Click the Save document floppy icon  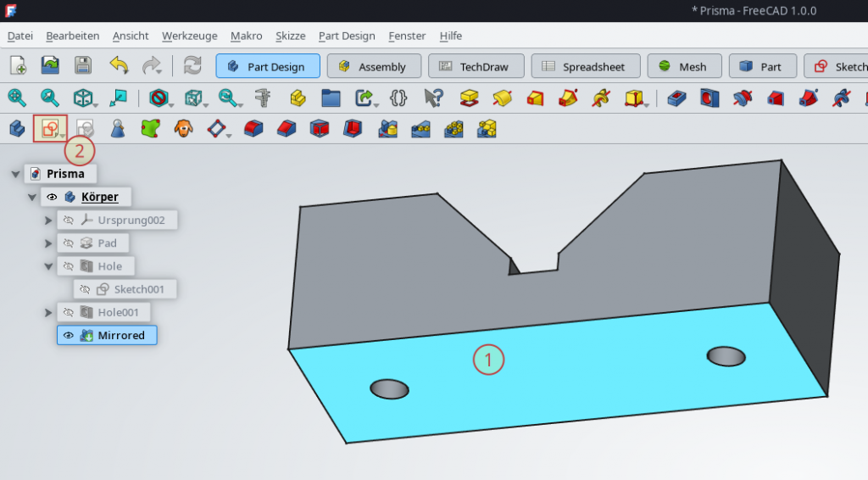coord(82,66)
